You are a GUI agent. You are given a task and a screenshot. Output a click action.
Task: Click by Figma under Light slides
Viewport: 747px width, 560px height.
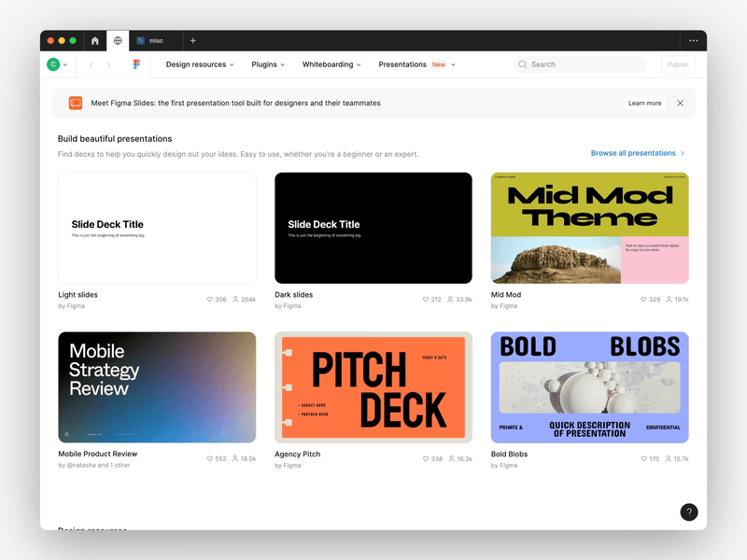tap(72, 306)
